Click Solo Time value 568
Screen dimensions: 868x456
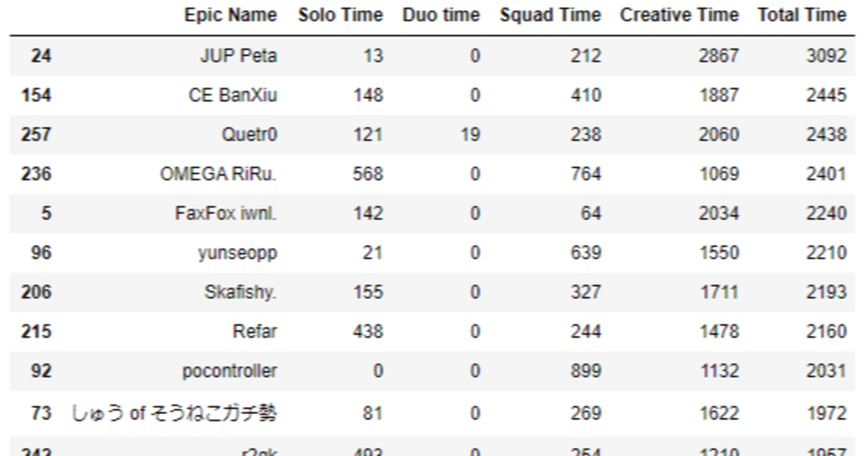coord(368,174)
